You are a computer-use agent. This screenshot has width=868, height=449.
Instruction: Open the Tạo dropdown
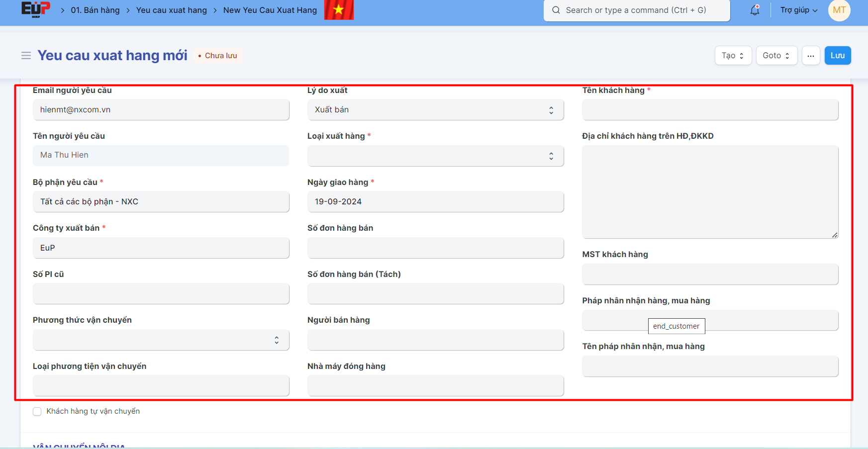tap(733, 55)
